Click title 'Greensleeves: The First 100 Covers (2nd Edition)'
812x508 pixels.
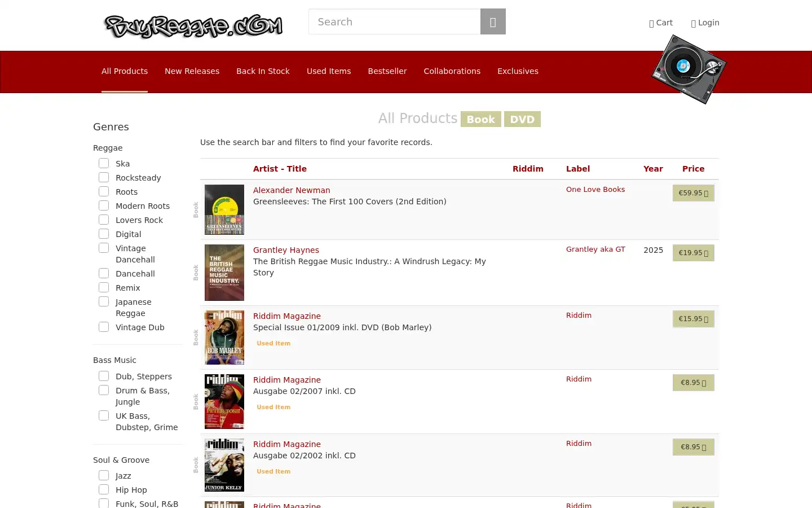[350, 202]
